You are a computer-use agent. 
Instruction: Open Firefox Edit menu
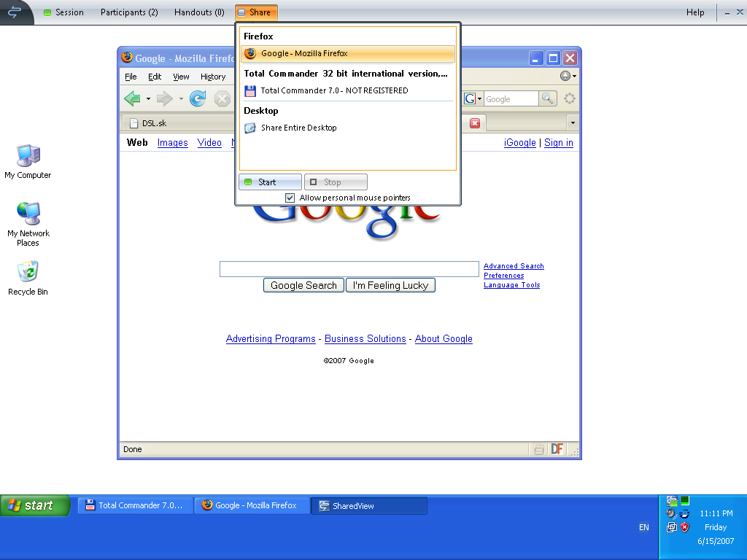[155, 77]
